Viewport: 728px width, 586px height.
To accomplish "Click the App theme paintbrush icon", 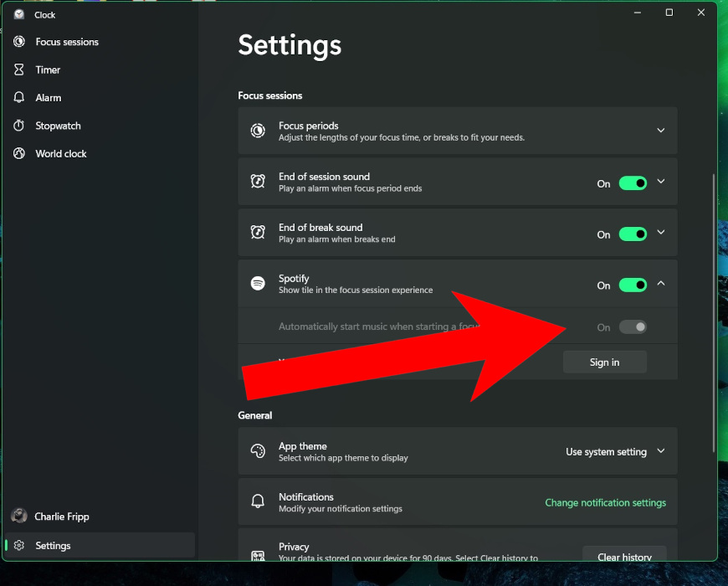I will click(258, 451).
